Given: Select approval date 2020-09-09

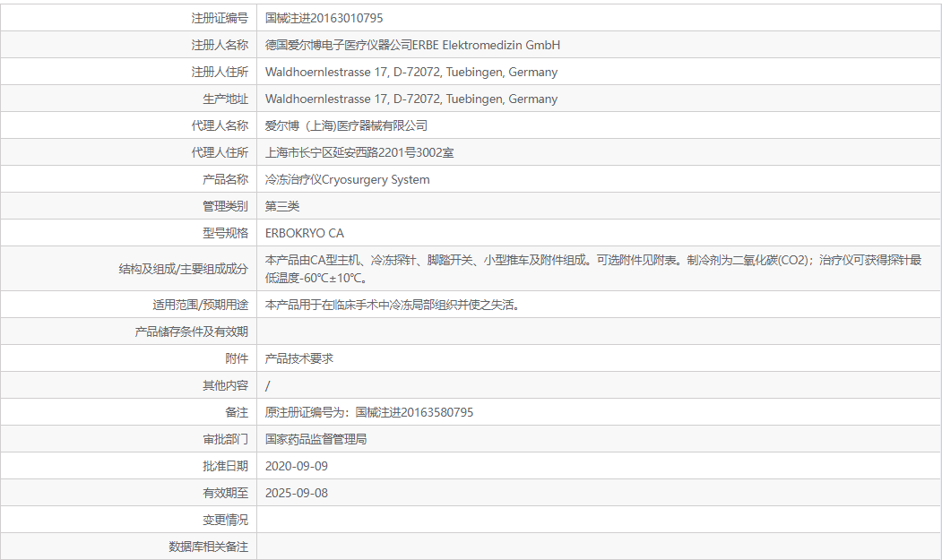Looking at the screenshot, I should tap(297, 466).
